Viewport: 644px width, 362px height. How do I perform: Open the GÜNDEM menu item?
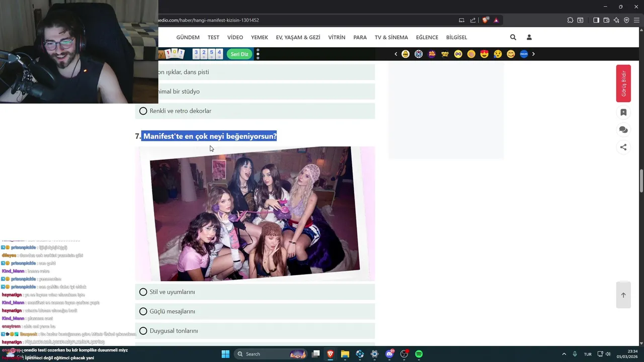coord(188,37)
